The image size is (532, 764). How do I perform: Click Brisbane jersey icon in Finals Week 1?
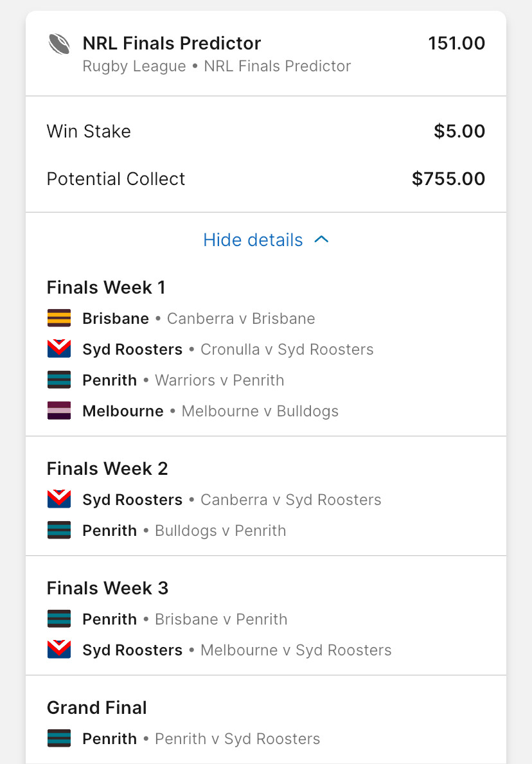click(59, 319)
